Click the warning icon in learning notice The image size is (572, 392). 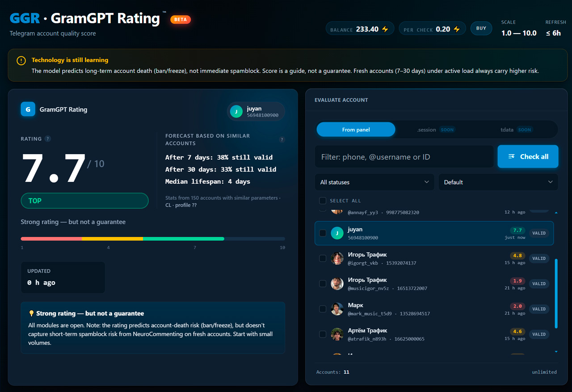(x=21, y=60)
